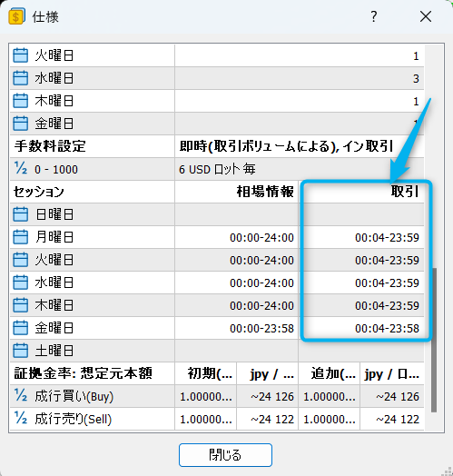The image size is (453, 476).
Task: Click the 閉じる button
Action: coord(225,455)
